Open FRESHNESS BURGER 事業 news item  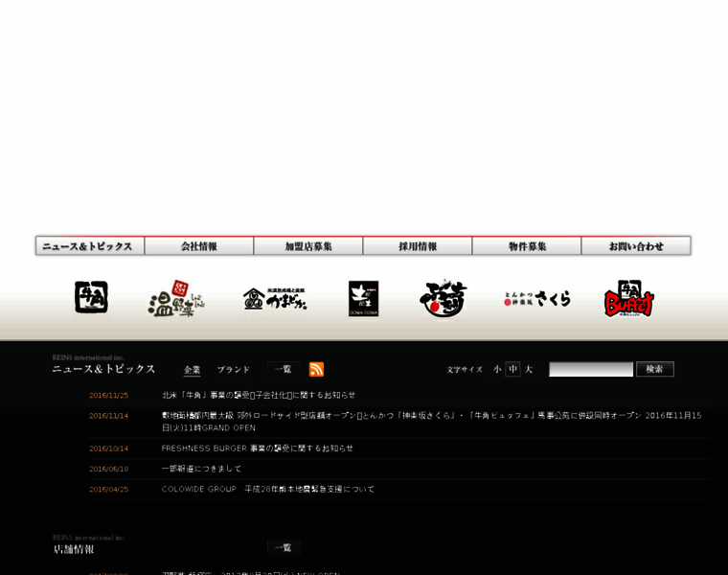click(x=258, y=448)
